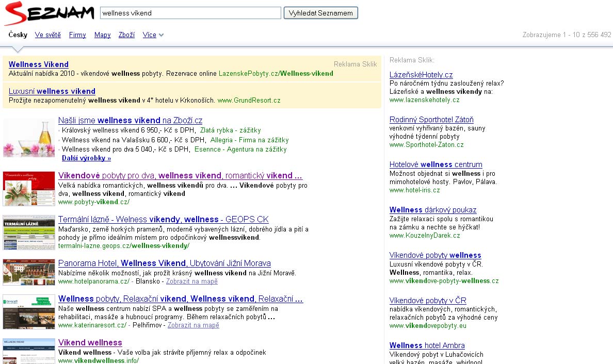
Task: Visit the LazenskePobyty.cz/Wellness-vikend ad URL
Action: tap(276, 73)
